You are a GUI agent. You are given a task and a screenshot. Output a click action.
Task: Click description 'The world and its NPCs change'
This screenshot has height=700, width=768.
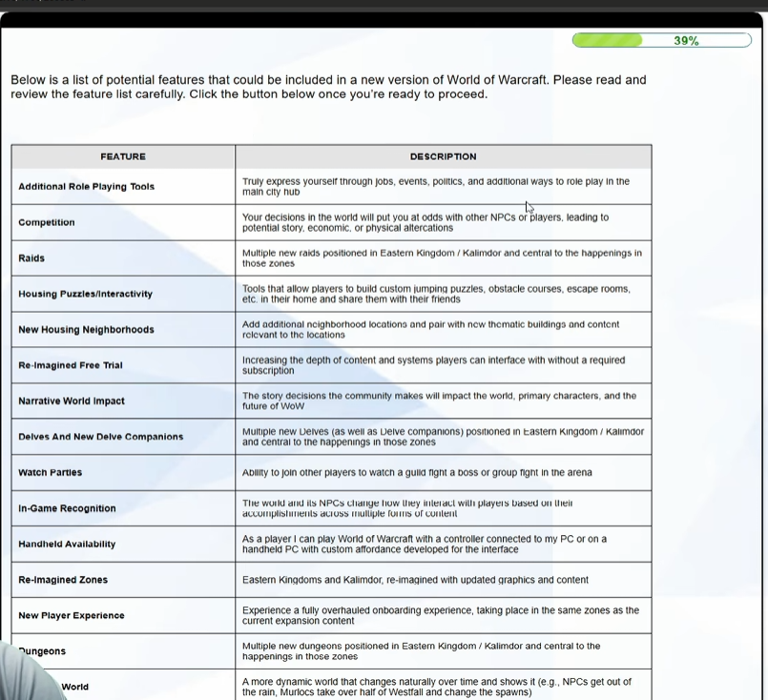407,508
